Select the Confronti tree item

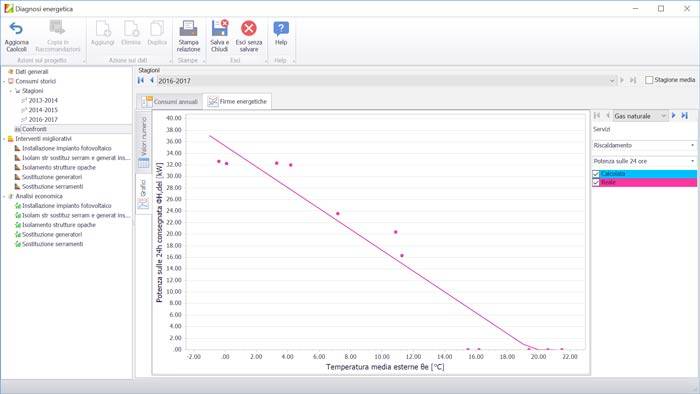tap(34, 129)
